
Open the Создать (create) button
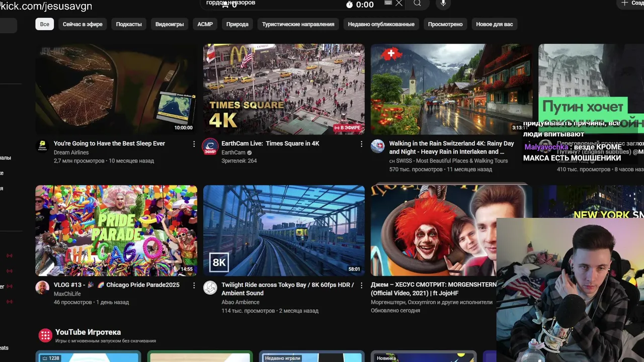pos(631,3)
